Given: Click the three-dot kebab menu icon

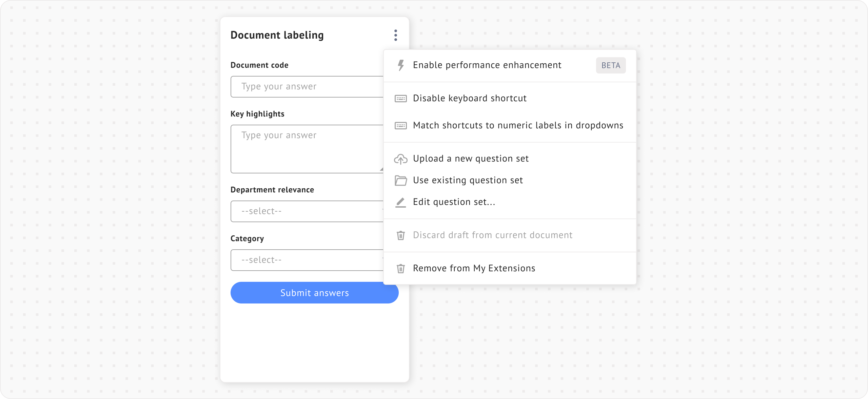Looking at the screenshot, I should click(395, 35).
